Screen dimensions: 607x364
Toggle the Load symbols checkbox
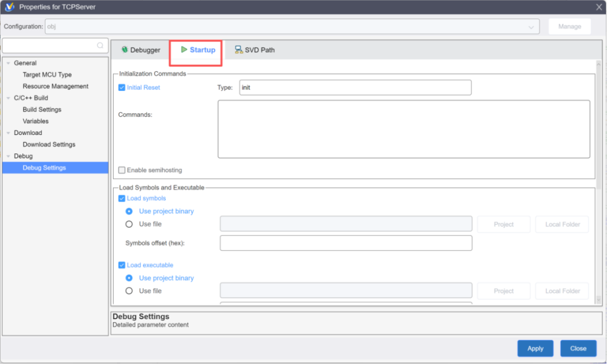[x=121, y=198]
